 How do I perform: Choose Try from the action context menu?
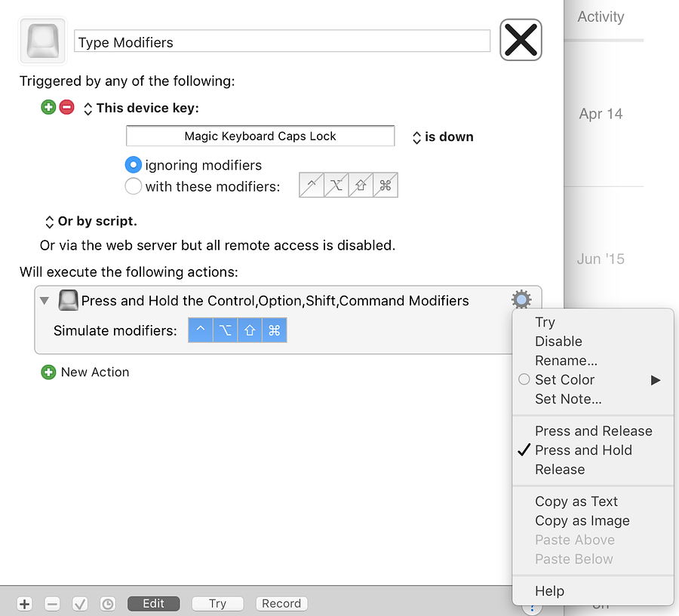593,322
